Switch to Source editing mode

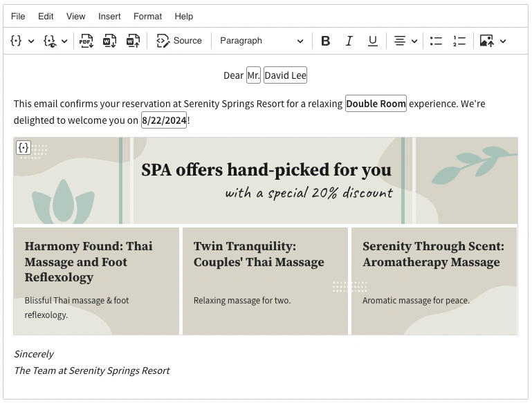pyautogui.click(x=179, y=41)
